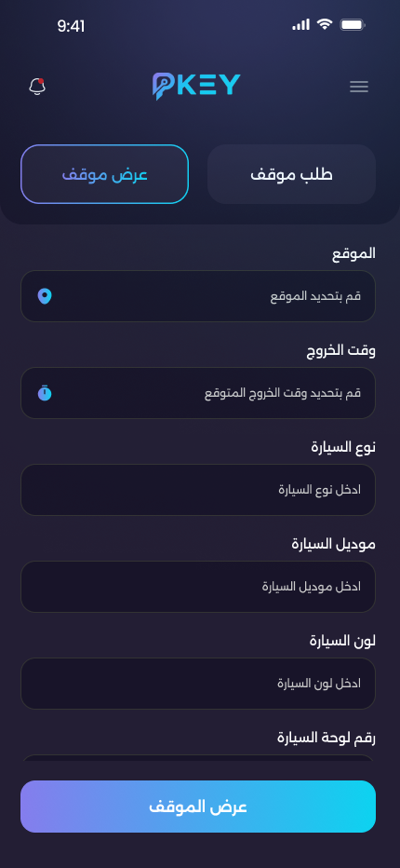This screenshot has height=868, width=400.
Task: Tap the battery status icon
Action: click(353, 24)
